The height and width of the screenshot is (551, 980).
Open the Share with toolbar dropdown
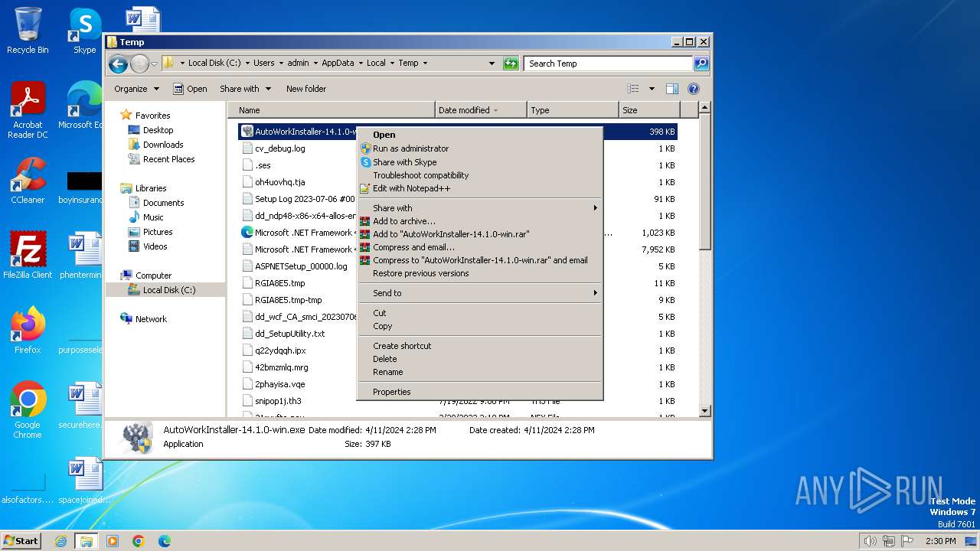pyautogui.click(x=245, y=89)
